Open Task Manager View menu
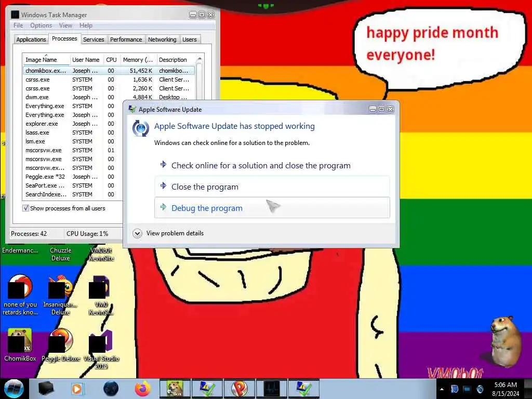532x399 pixels. click(x=65, y=25)
